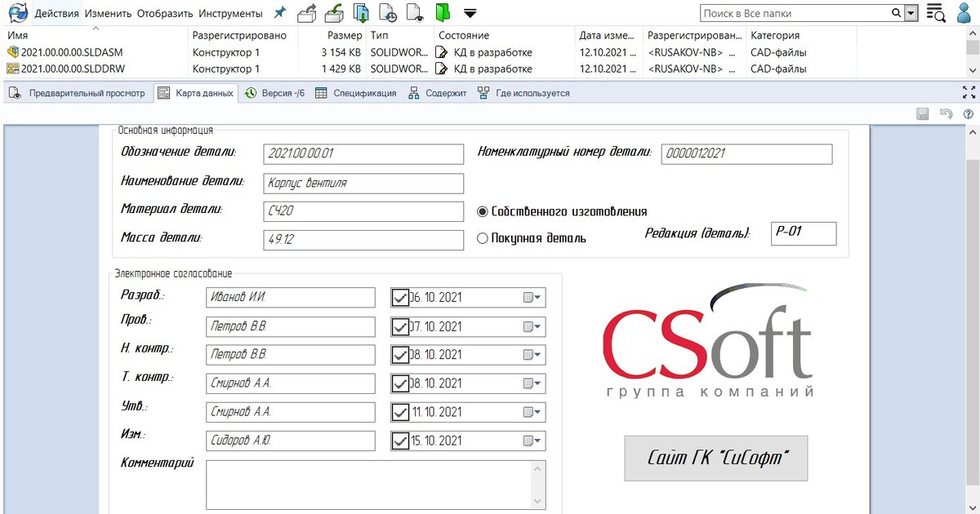Click the pin toolbar icon
This screenshot has width=980, height=514.
coord(280,13)
